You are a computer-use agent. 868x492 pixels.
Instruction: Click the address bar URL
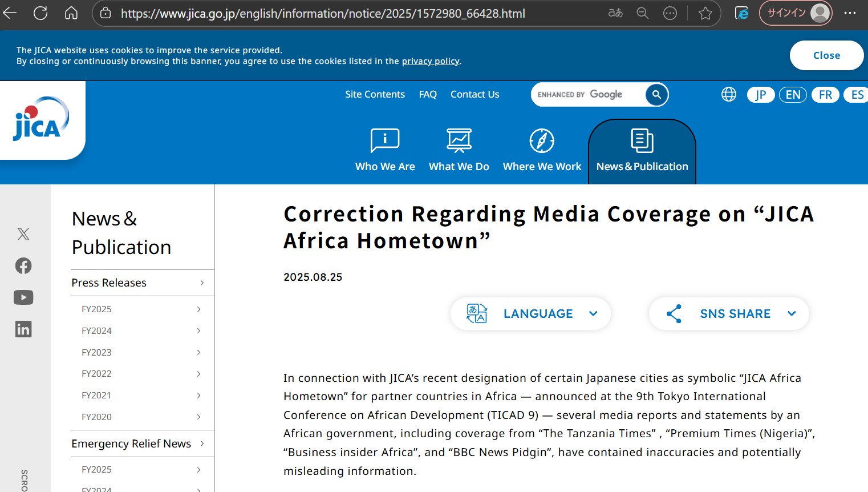(323, 13)
